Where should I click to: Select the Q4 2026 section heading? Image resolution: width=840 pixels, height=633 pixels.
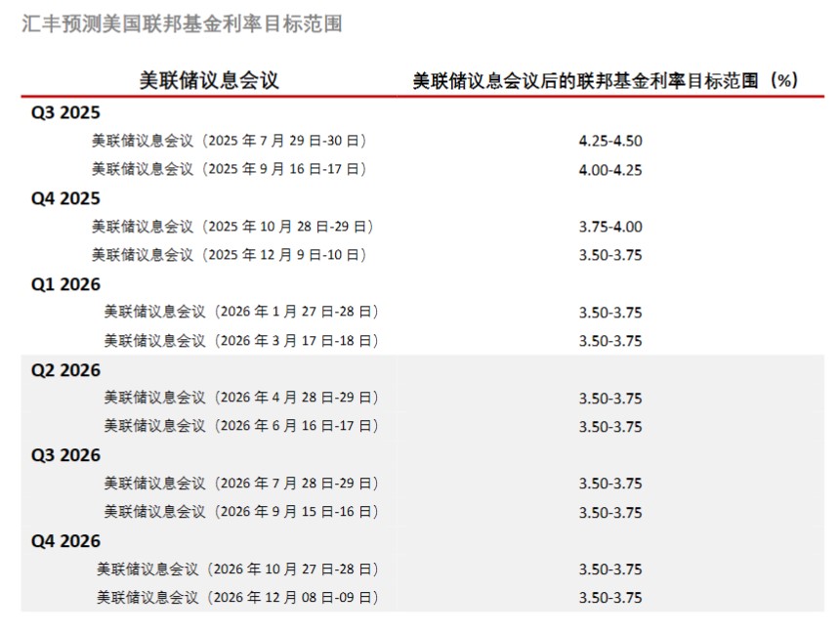[65, 541]
